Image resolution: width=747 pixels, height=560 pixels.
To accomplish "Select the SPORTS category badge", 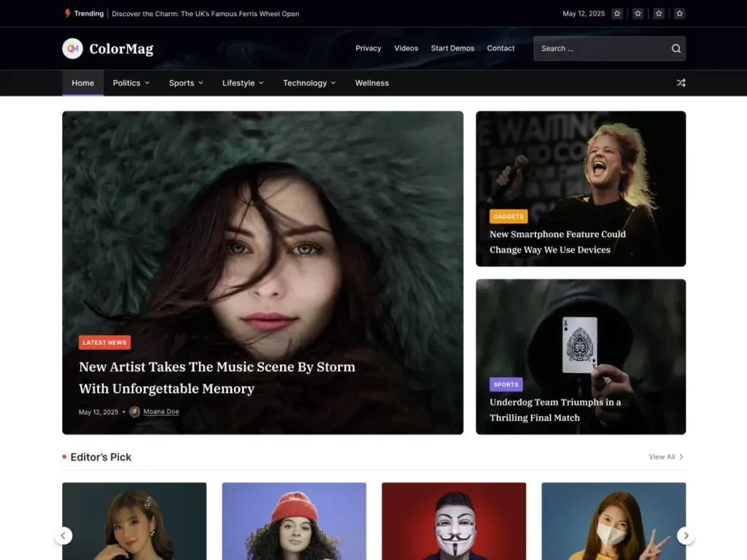I will (506, 384).
